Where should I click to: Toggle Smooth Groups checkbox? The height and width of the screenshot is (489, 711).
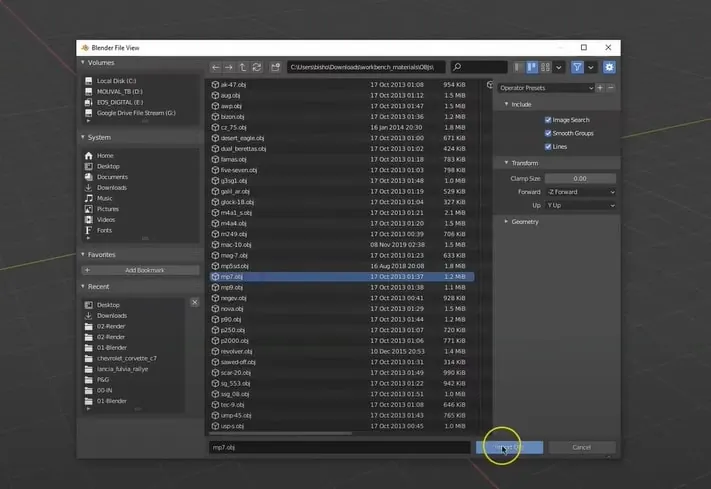tap(548, 133)
